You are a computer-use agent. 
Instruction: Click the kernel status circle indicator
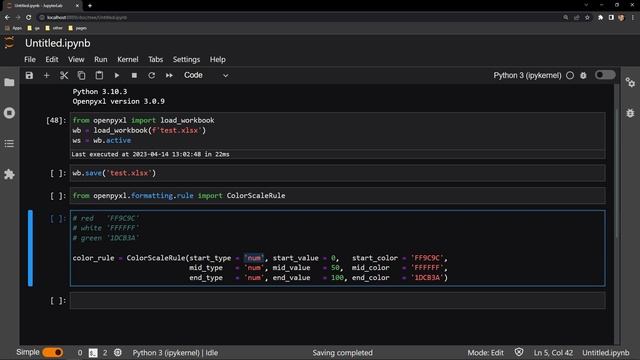coord(570,76)
